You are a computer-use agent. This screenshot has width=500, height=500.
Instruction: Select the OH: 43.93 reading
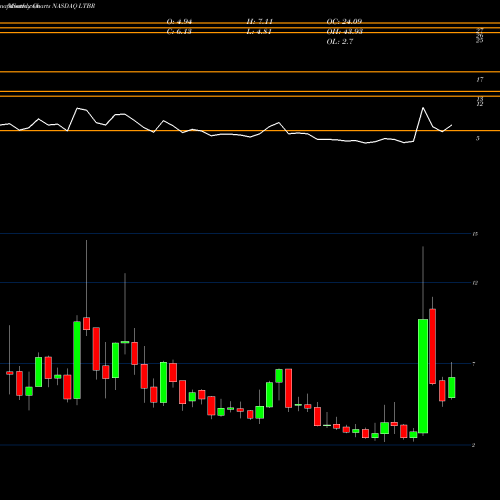pyautogui.click(x=345, y=32)
